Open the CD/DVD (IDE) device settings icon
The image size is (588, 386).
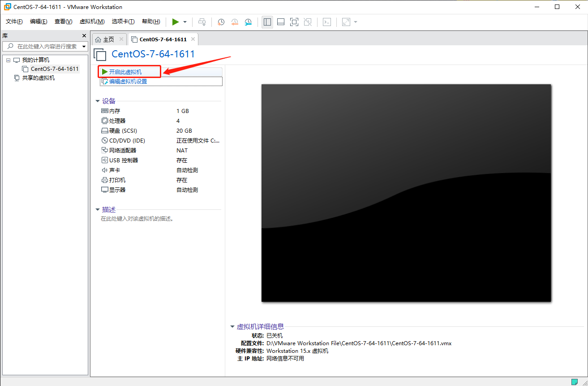103,140
